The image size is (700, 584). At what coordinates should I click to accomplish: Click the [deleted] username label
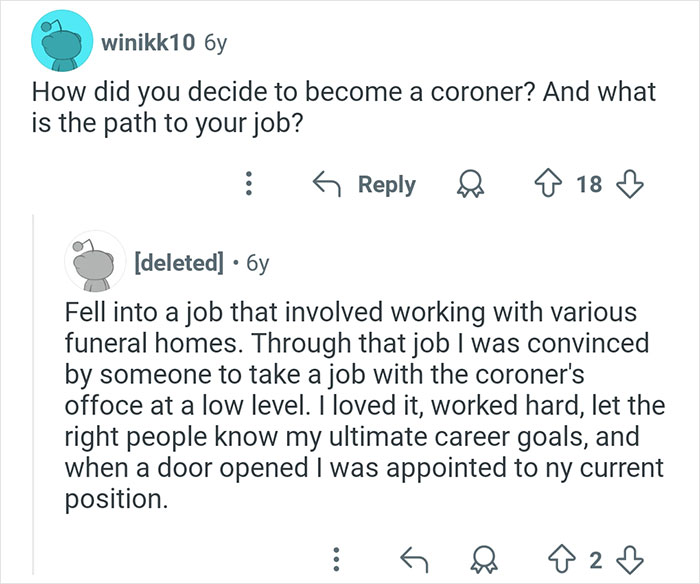177,264
